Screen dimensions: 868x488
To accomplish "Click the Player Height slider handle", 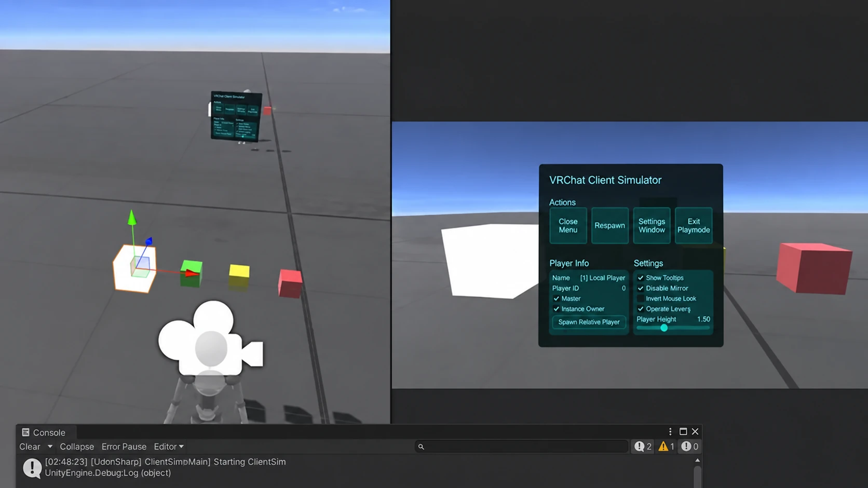I will tap(664, 328).
